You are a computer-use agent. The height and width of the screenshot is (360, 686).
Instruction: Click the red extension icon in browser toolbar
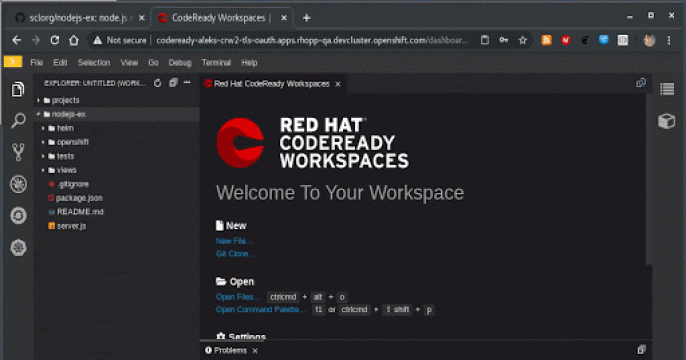click(x=566, y=40)
